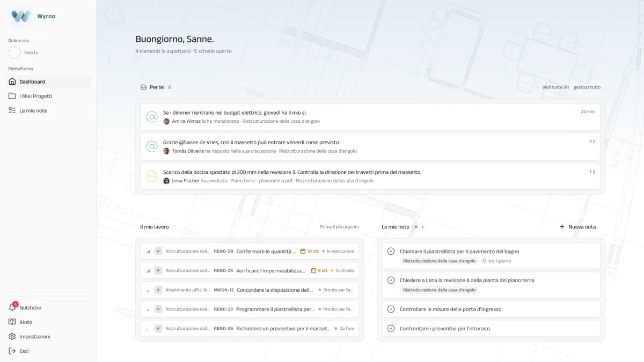Open the 'In esecuzione' status of RENO-28

(338, 251)
